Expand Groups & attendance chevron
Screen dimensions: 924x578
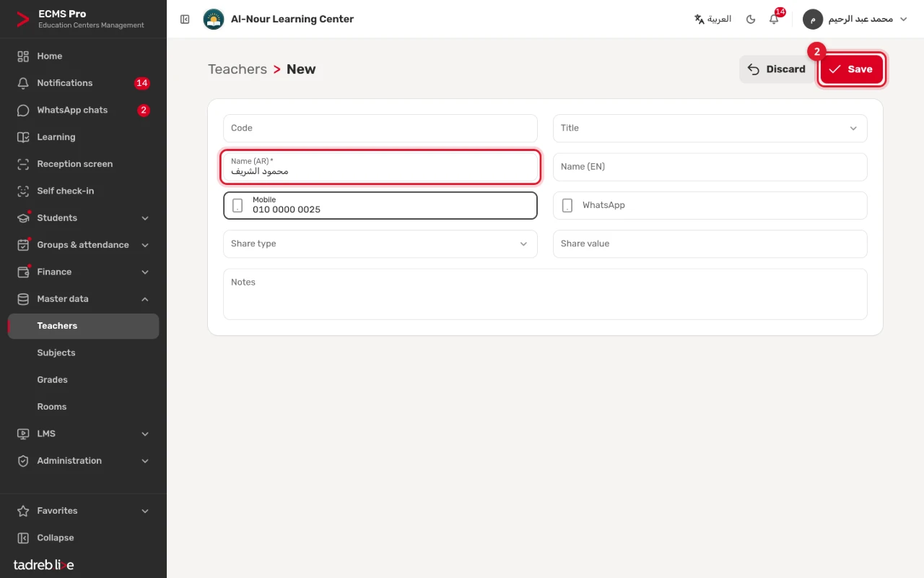pos(145,245)
